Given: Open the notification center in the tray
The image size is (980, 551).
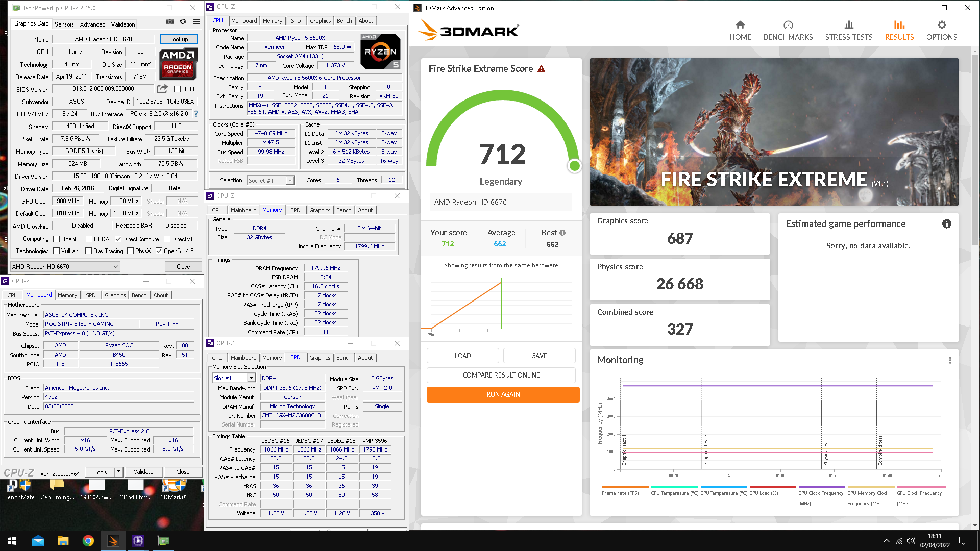Looking at the screenshot, I should tap(963, 541).
